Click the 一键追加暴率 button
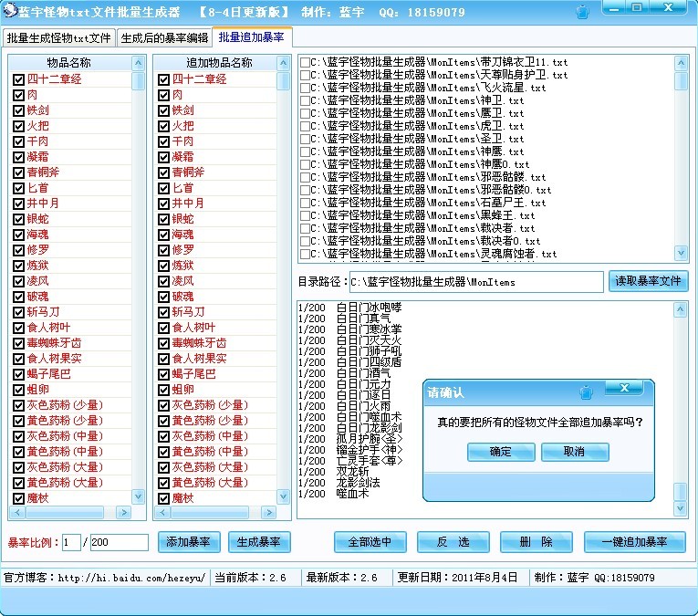The image size is (698, 616). [634, 542]
